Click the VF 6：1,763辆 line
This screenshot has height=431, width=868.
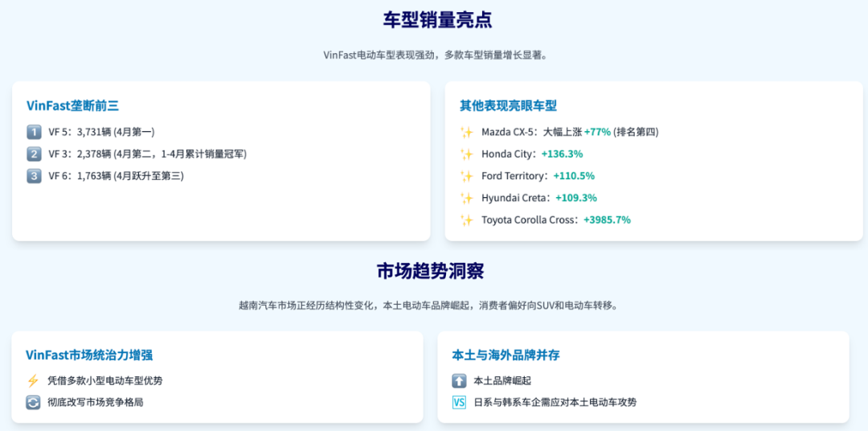pos(117,176)
